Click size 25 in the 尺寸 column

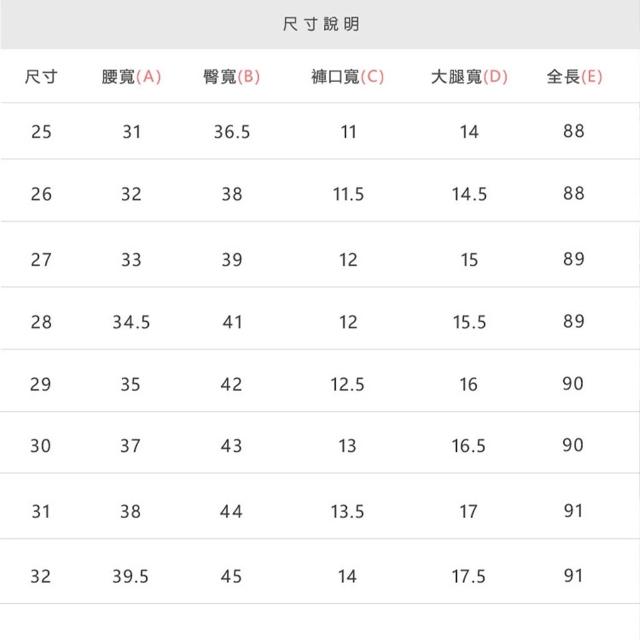[x=41, y=131]
